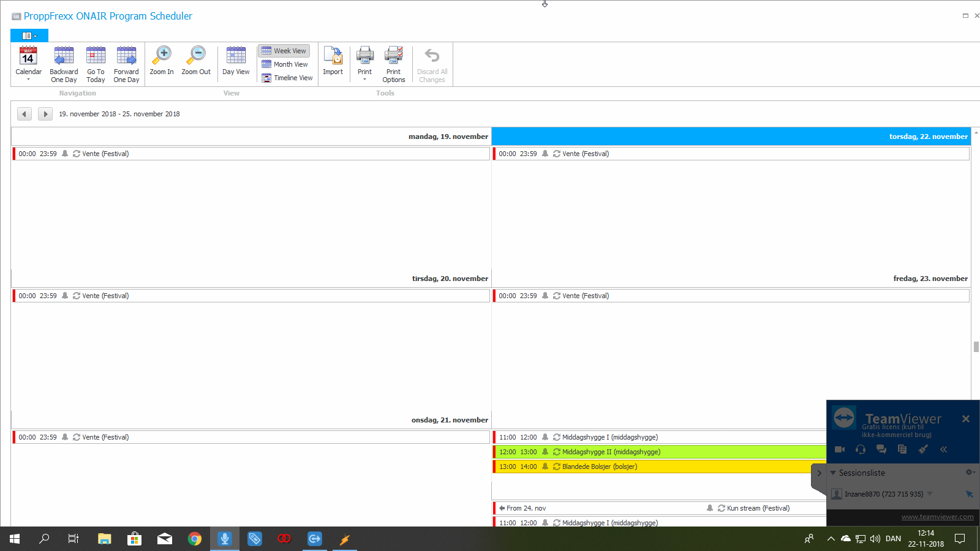Image resolution: width=980 pixels, height=551 pixels.
Task: Select the white 11:00 Middagshygge I entry
Action: click(x=660, y=437)
